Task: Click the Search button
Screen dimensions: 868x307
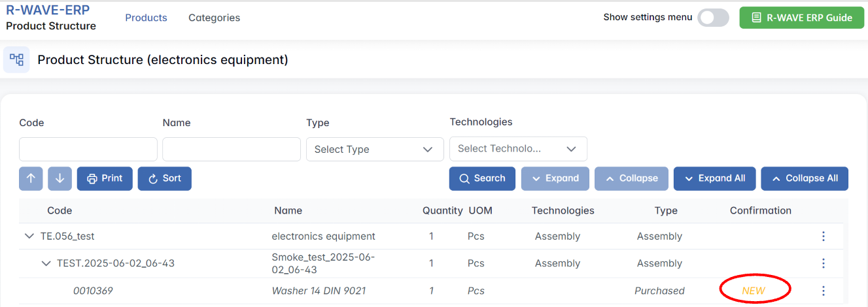Action: point(482,178)
